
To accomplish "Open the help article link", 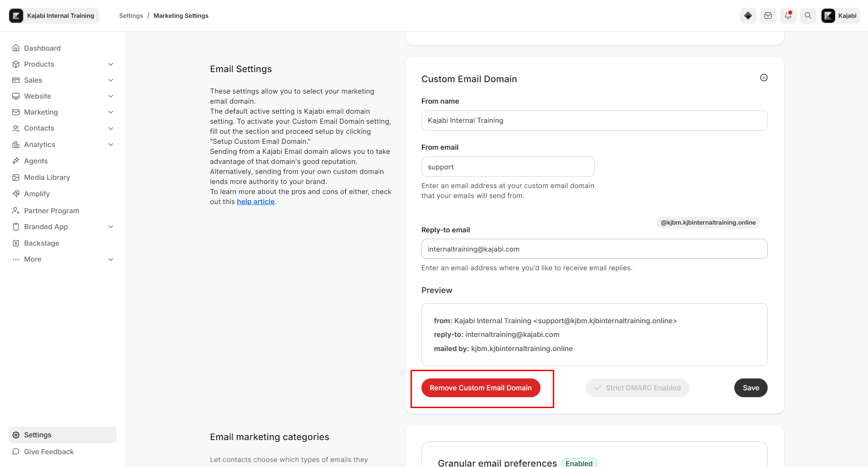I will point(255,202).
